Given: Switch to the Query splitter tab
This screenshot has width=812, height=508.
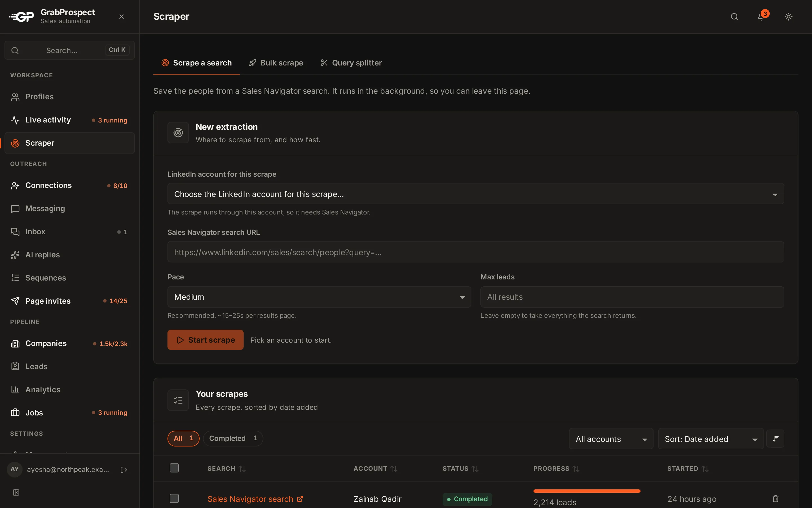Looking at the screenshot, I should (x=351, y=63).
